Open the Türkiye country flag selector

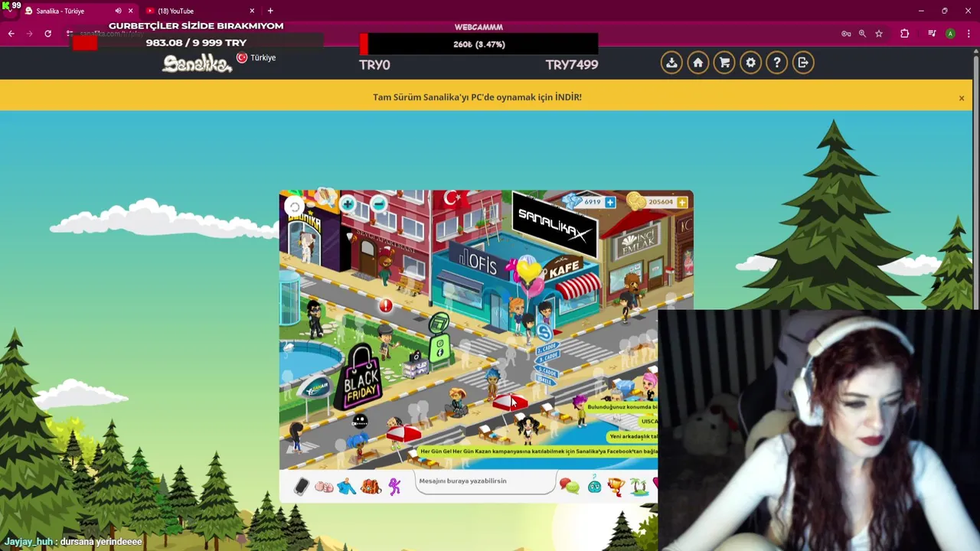[256, 57]
